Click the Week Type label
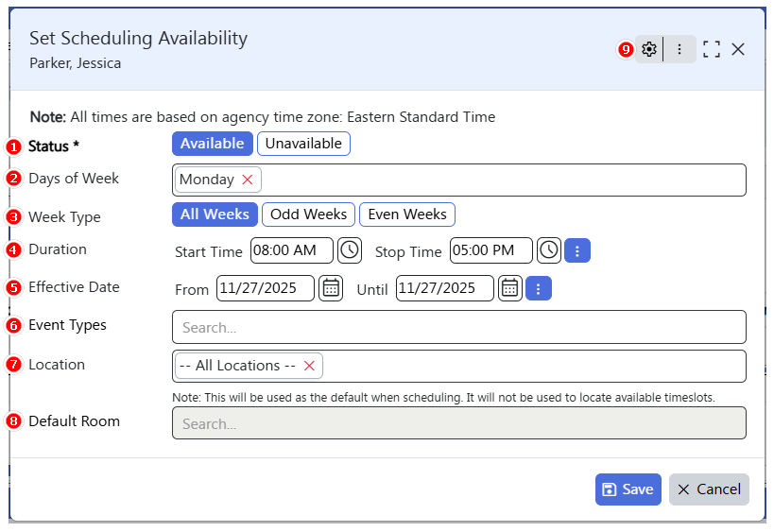774x532 pixels. click(64, 217)
